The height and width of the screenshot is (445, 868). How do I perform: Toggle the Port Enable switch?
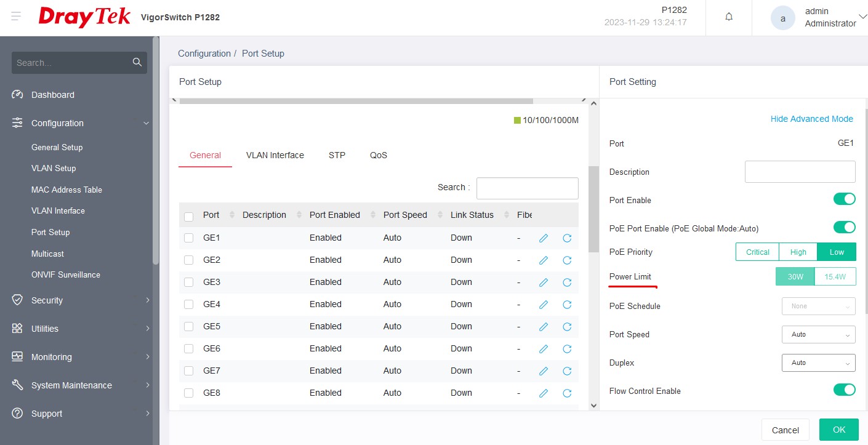point(844,199)
